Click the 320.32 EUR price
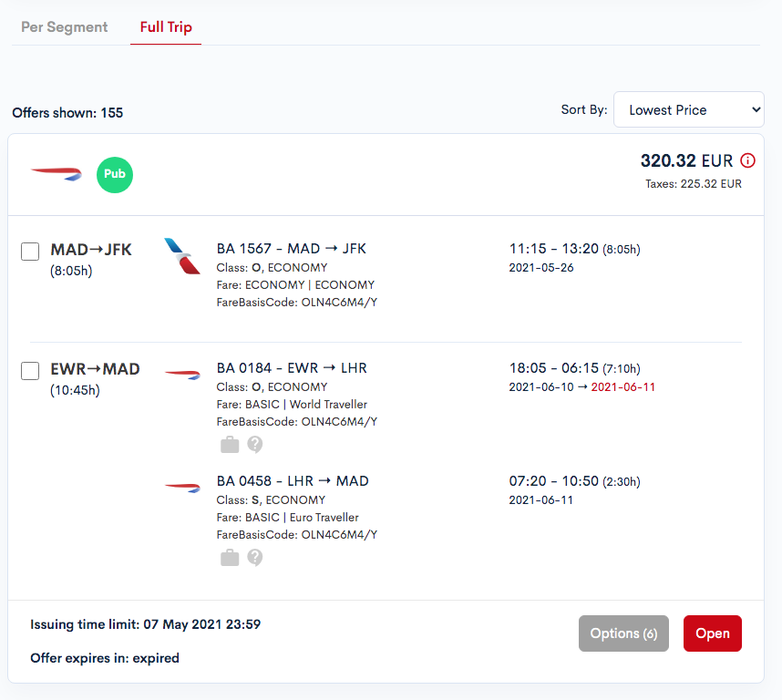This screenshot has width=782, height=700. 686,160
